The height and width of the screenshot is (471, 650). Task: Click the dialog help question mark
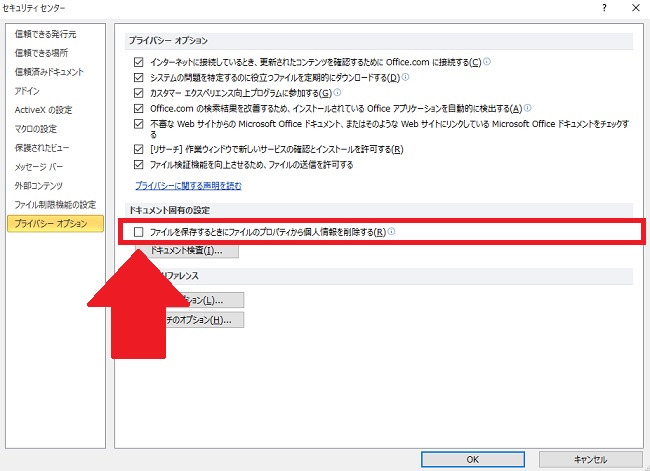coord(604,7)
